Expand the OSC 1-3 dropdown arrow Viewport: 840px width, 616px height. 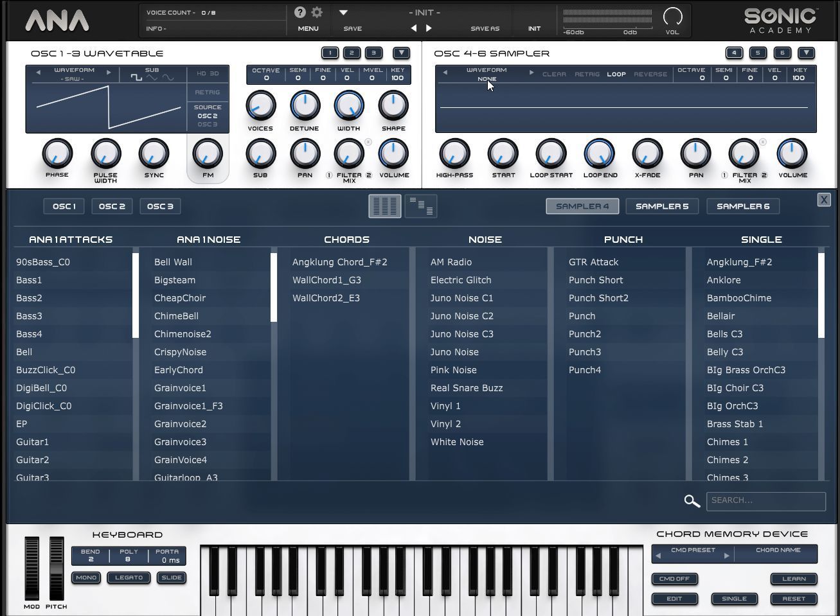[x=401, y=53]
